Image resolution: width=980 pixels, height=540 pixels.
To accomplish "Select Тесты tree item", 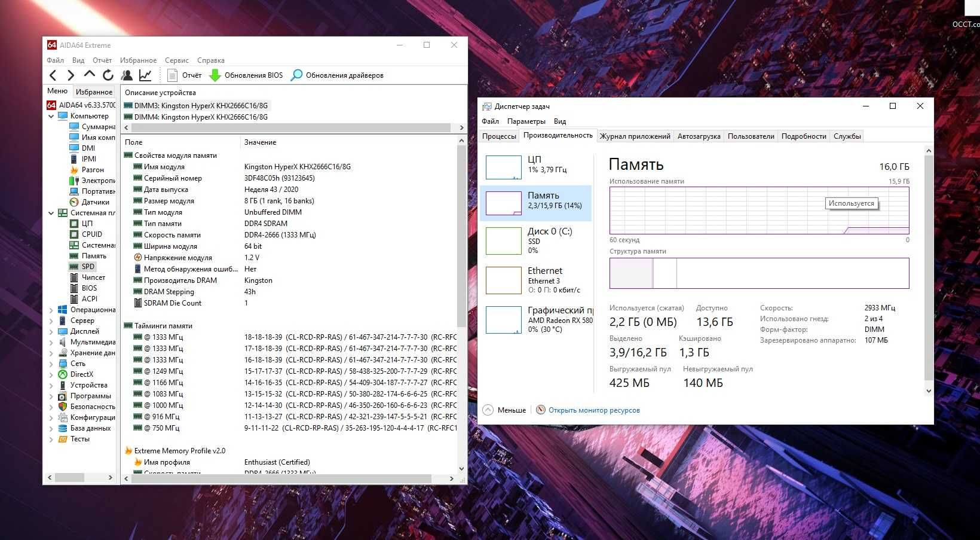I will tap(73, 439).
